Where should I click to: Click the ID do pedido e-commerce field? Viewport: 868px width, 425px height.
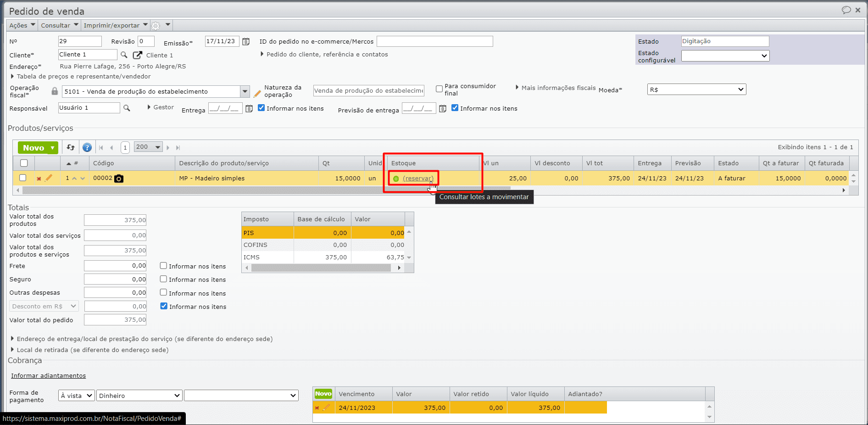point(435,41)
